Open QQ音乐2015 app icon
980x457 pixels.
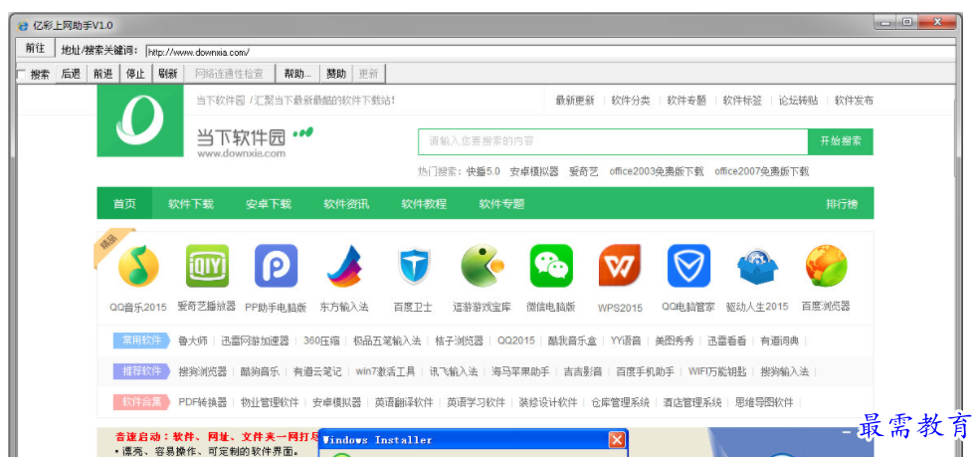[138, 266]
